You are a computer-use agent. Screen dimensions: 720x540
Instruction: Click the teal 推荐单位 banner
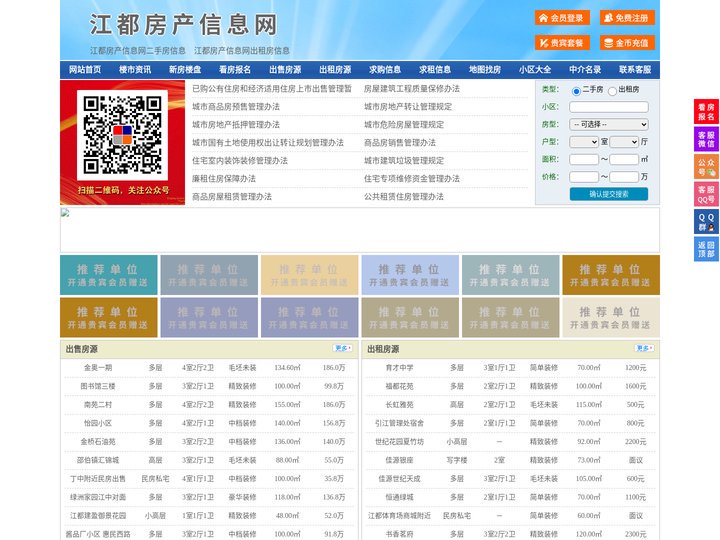pos(109,275)
